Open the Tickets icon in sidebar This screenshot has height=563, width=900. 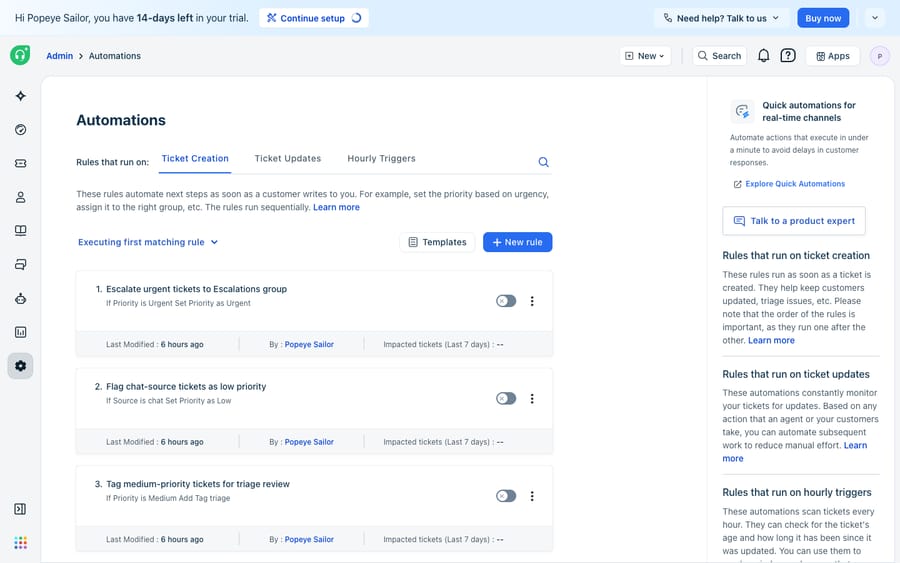pos(21,164)
